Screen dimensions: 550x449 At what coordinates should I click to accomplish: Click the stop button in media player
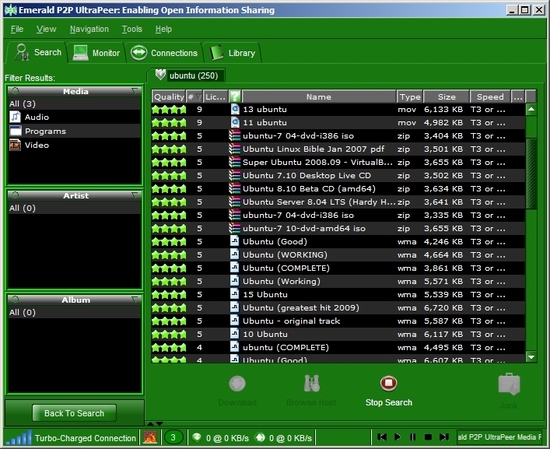pos(428,437)
